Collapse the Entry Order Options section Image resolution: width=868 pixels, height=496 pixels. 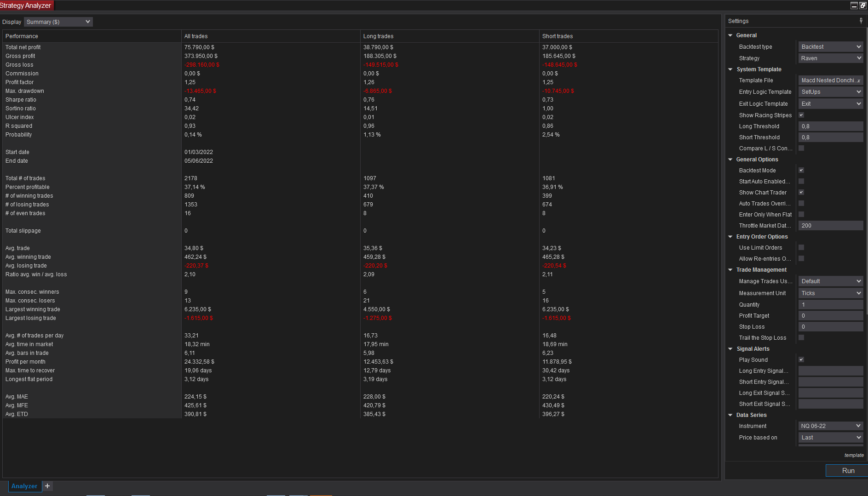pos(730,237)
